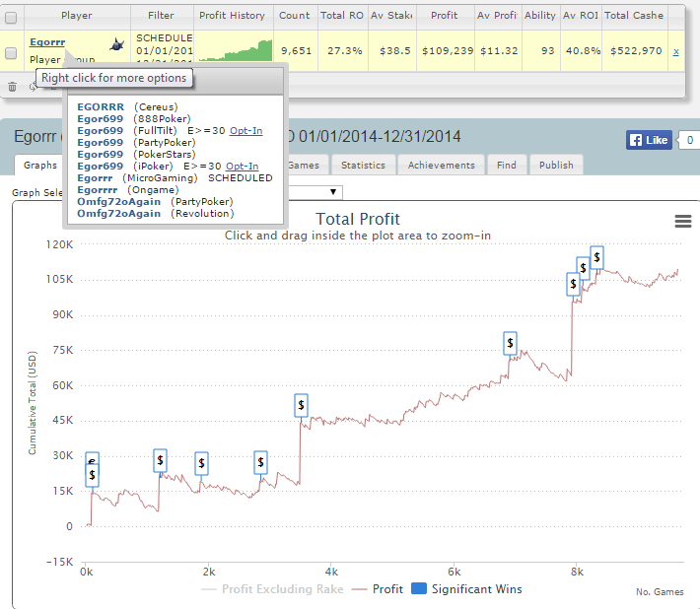
Task: Open the Find tab
Action: pyautogui.click(x=506, y=166)
